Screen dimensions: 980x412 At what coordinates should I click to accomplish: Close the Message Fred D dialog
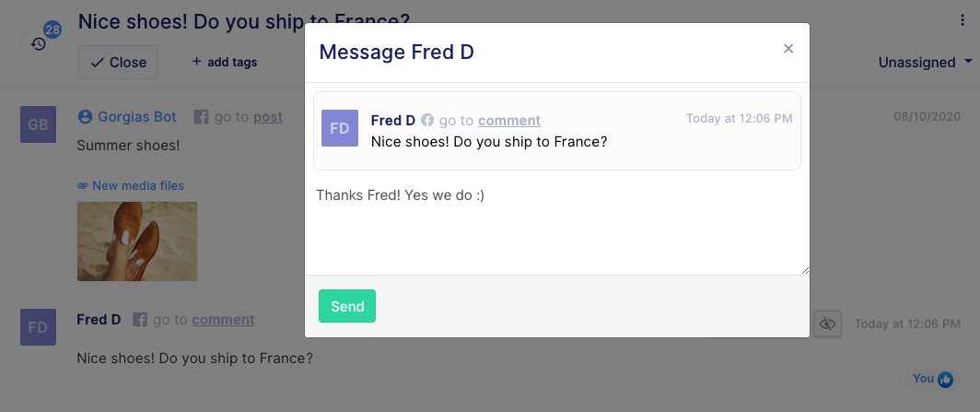tap(788, 49)
